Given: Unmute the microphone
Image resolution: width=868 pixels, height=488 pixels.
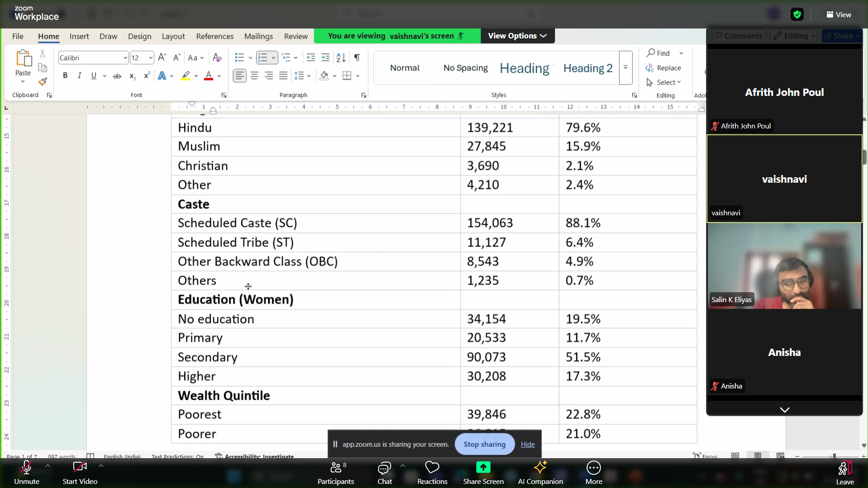Looking at the screenshot, I should [27, 472].
